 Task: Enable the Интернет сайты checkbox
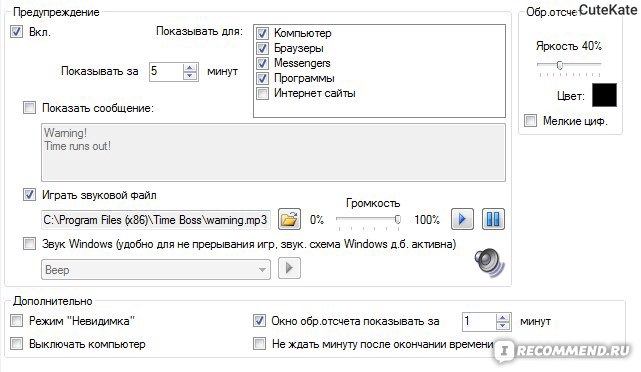[262, 93]
